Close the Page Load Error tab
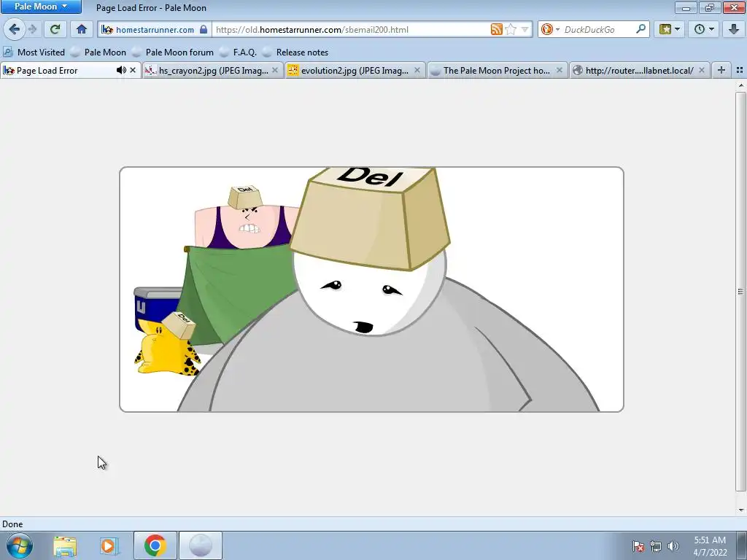747x560 pixels. point(133,71)
